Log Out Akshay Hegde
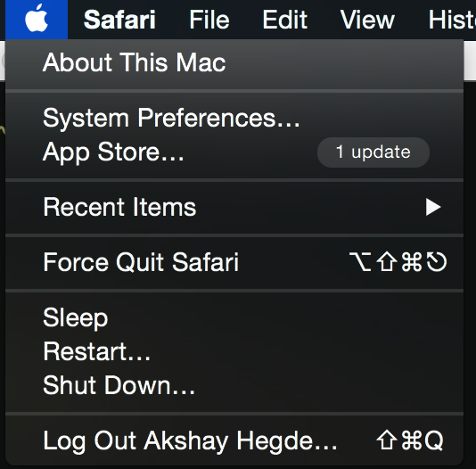 coord(234,440)
